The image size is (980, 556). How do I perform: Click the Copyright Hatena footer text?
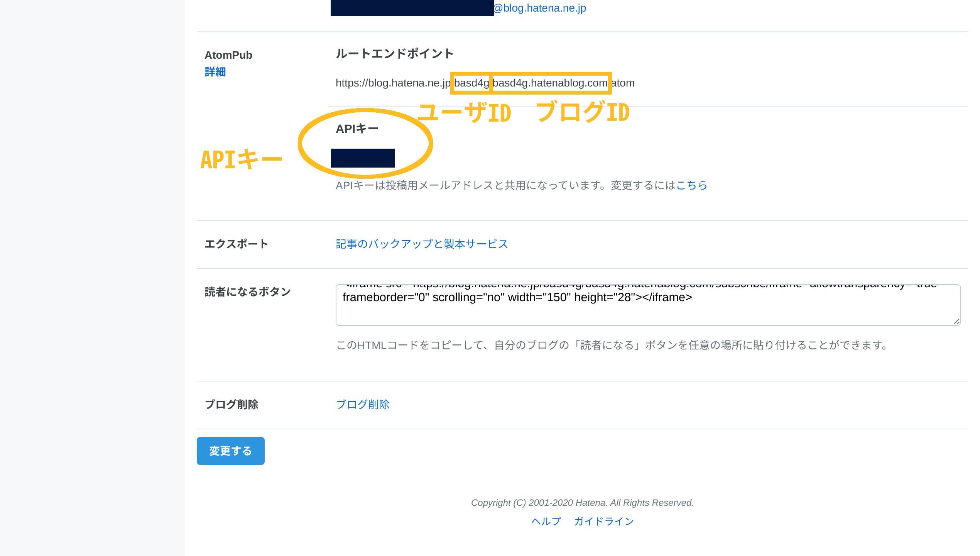pyautogui.click(x=582, y=503)
